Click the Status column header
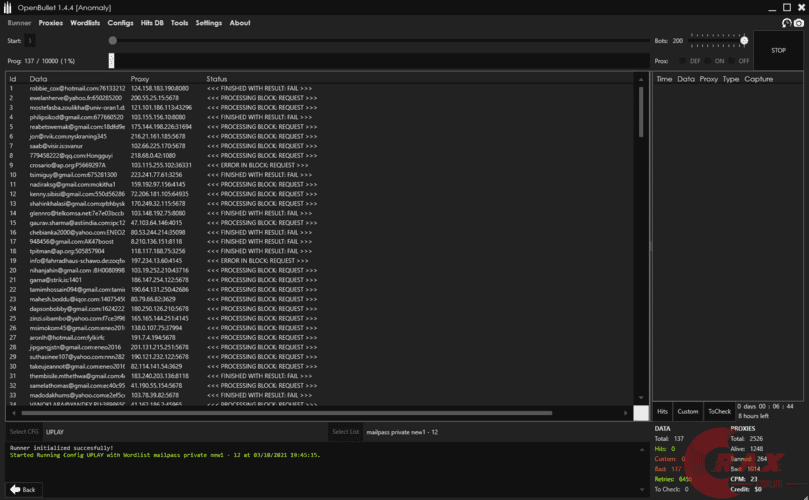 (x=217, y=78)
